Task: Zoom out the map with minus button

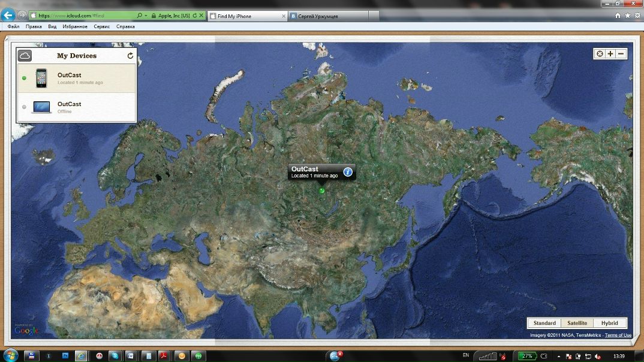Action: click(x=621, y=54)
